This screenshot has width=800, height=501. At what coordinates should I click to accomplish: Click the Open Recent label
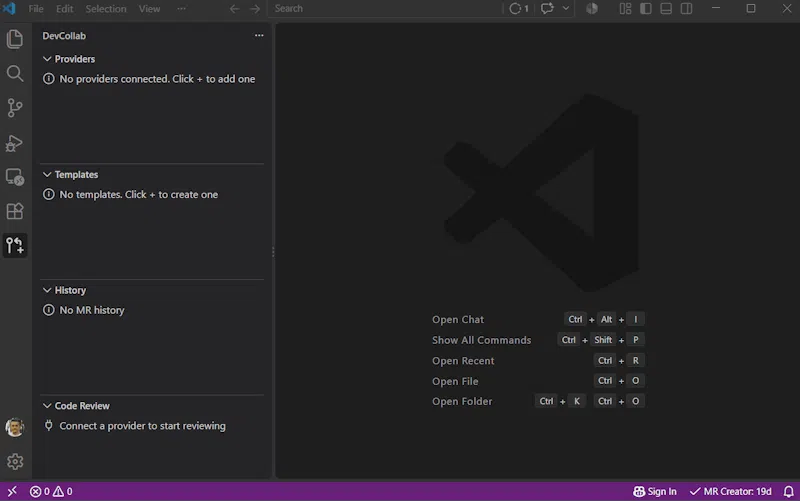[463, 361]
